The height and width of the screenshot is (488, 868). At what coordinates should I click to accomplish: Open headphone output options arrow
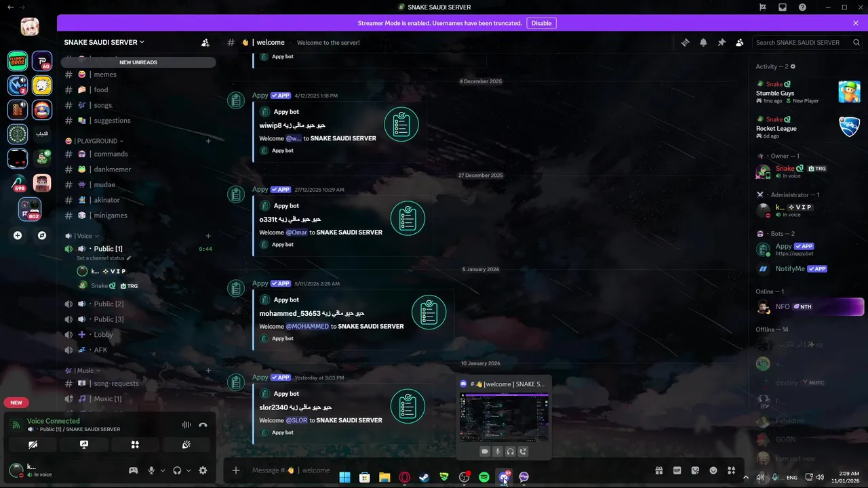pos(189,470)
